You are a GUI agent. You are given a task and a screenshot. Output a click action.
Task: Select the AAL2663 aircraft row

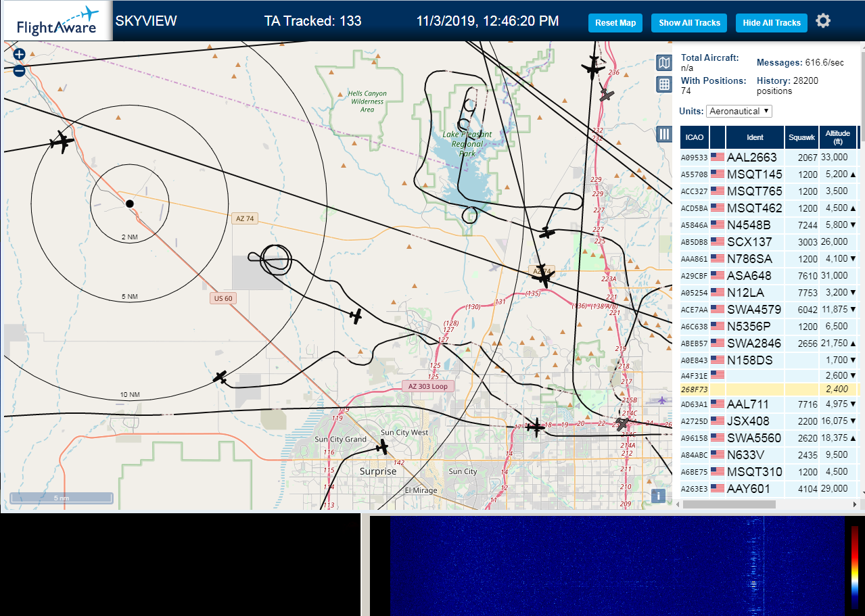click(769, 157)
